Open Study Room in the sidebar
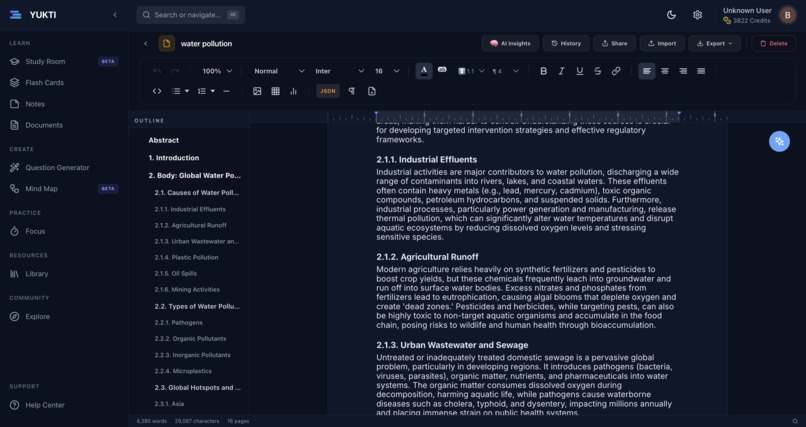 64,62
